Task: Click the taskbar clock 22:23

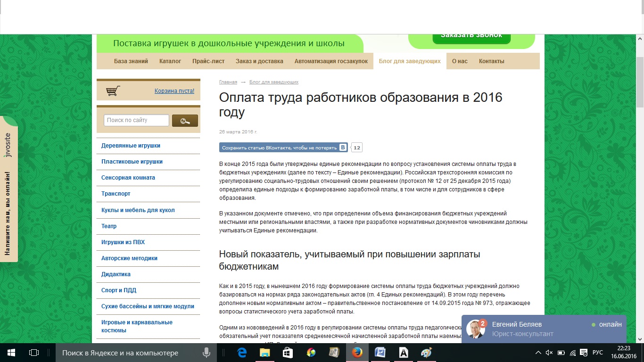Action: pyautogui.click(x=623, y=353)
